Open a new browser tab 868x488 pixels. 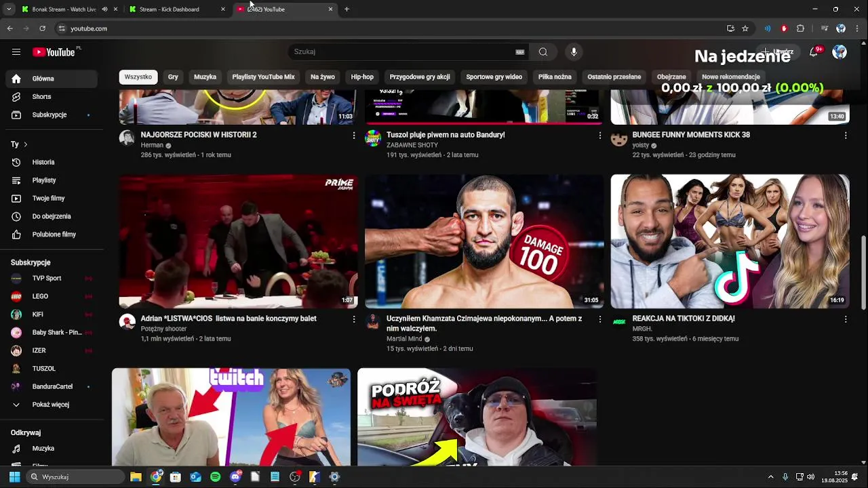(347, 9)
